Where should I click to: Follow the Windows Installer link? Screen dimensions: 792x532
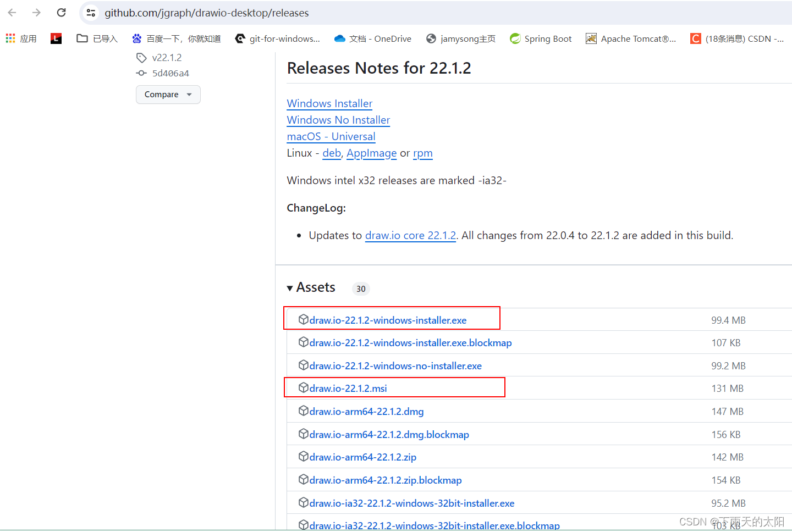329,103
